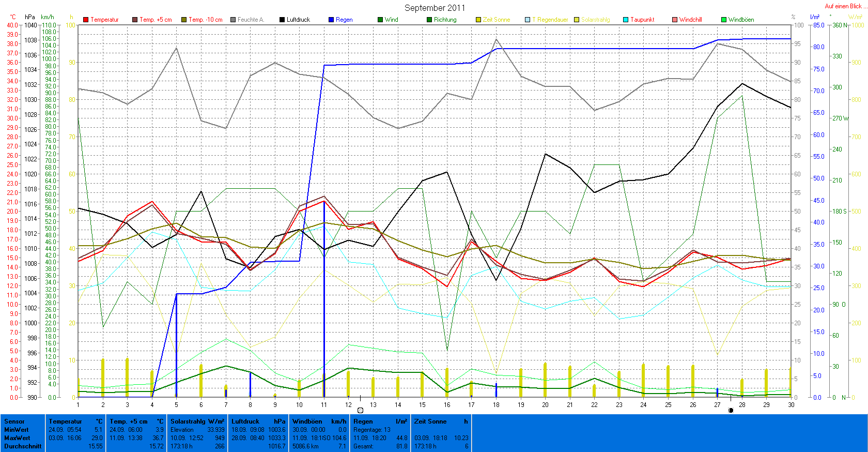Click the dark green Wind legend icon
Viewport: 868px width, 452px height.
tap(380, 20)
